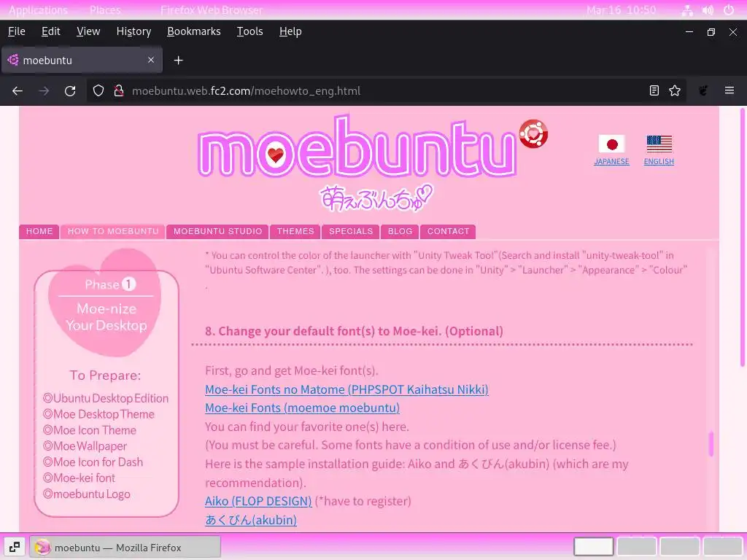
Task: Open the network icon in top panel
Action: (x=687, y=10)
